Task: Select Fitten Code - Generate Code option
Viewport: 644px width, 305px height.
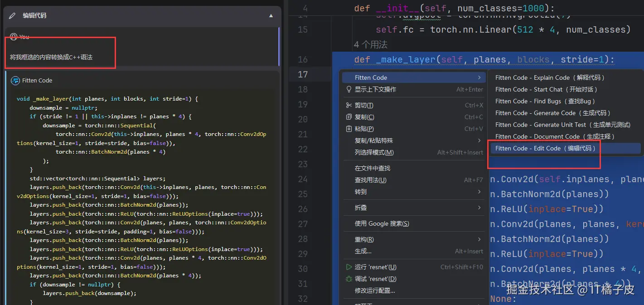Action: 565,113
